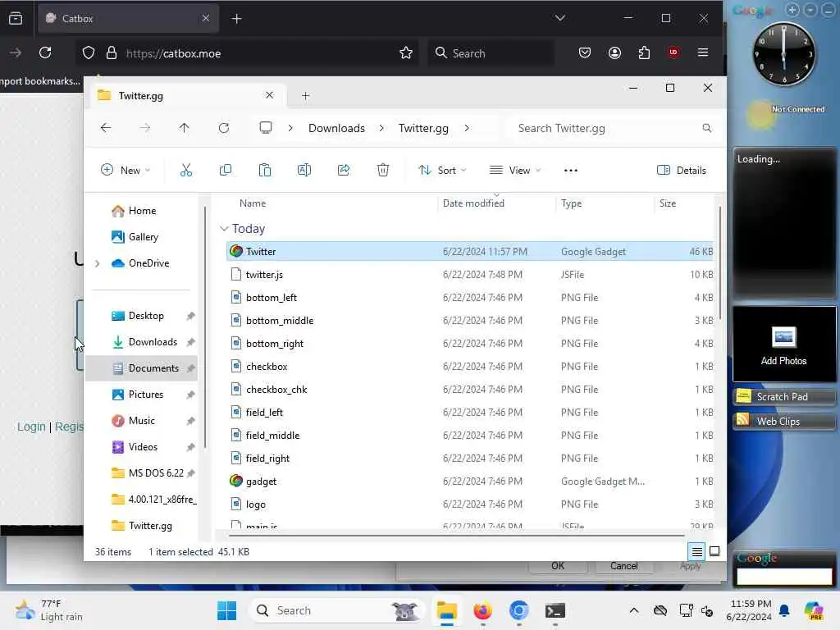This screenshot has width=840, height=630.
Task: Open Firefox account icon
Action: click(x=614, y=52)
